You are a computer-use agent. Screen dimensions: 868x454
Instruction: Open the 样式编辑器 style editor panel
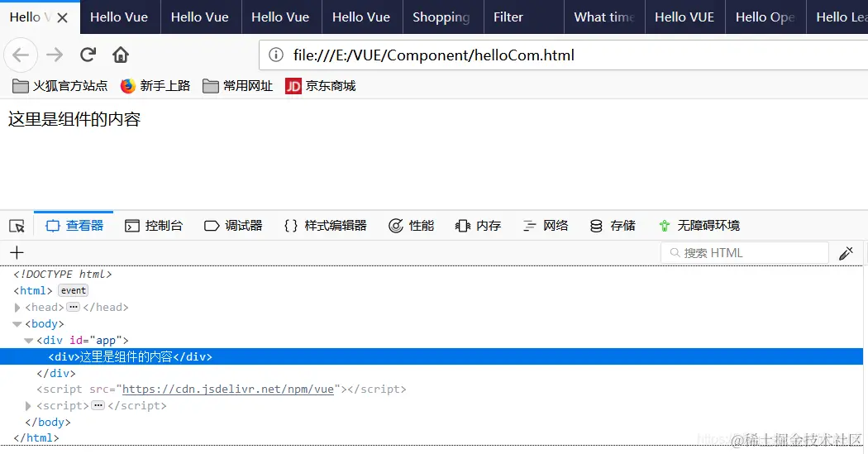325,226
